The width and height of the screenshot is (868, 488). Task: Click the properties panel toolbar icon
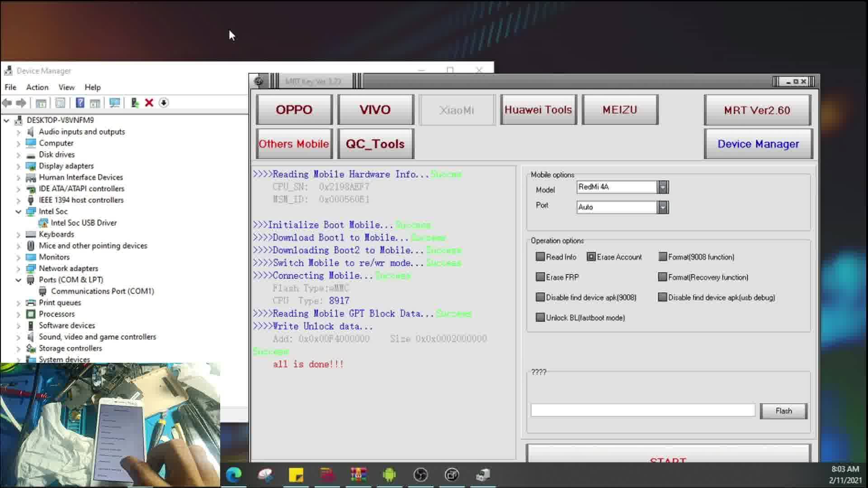coord(60,103)
